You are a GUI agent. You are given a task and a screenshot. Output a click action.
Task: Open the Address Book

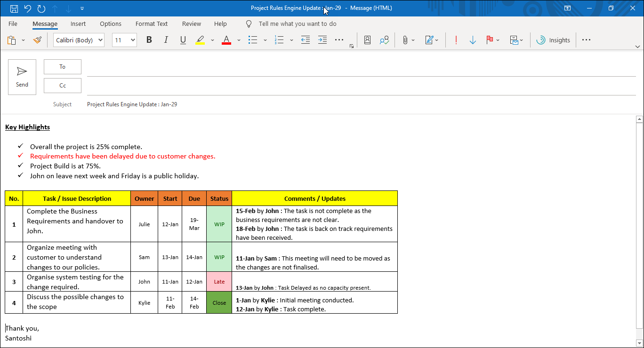pyautogui.click(x=367, y=40)
